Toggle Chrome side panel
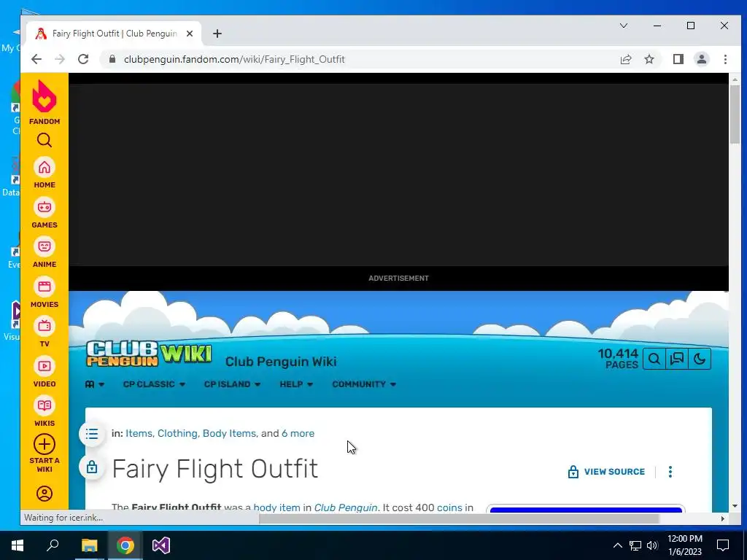This screenshot has height=560, width=747. click(x=678, y=59)
